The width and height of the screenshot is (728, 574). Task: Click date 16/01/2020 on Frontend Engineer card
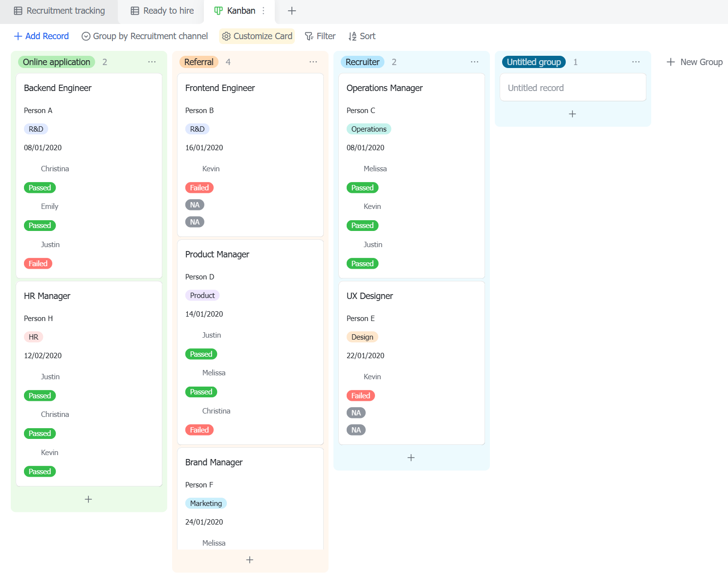(204, 148)
